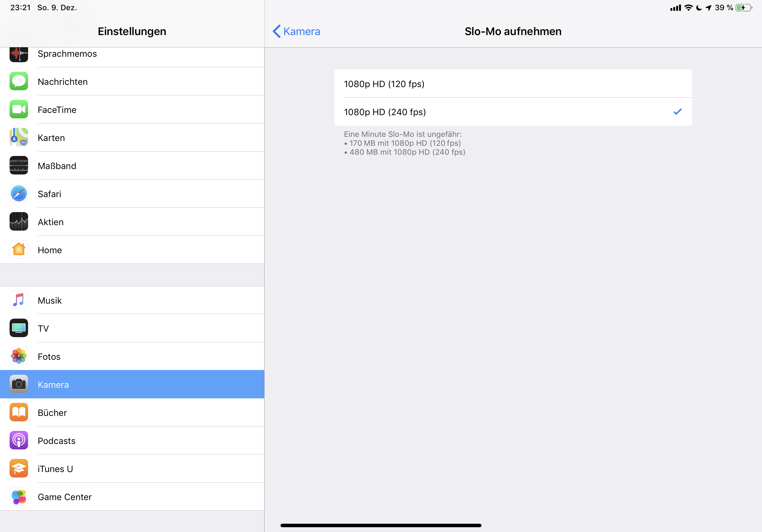
Task: Click the Einstellungen sidebar title
Action: coord(132,32)
